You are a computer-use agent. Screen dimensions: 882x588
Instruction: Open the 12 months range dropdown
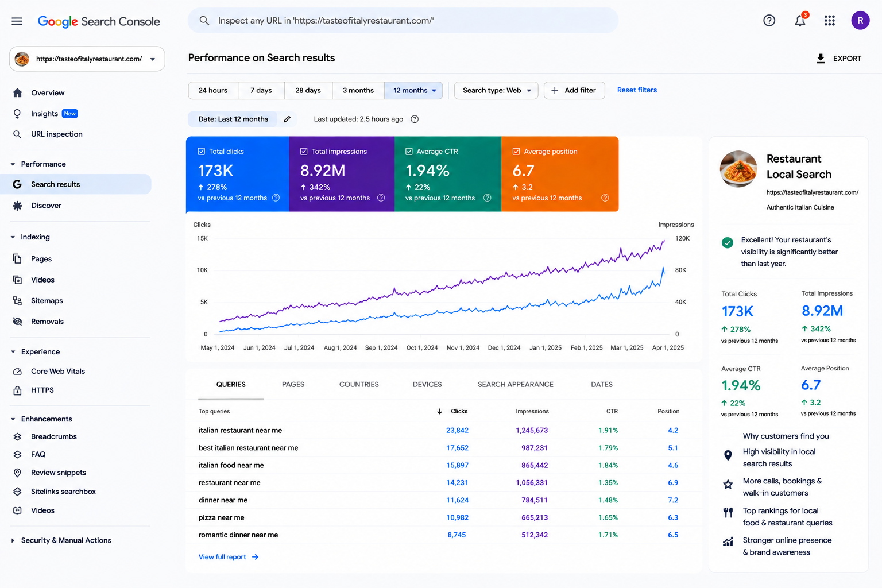point(413,91)
